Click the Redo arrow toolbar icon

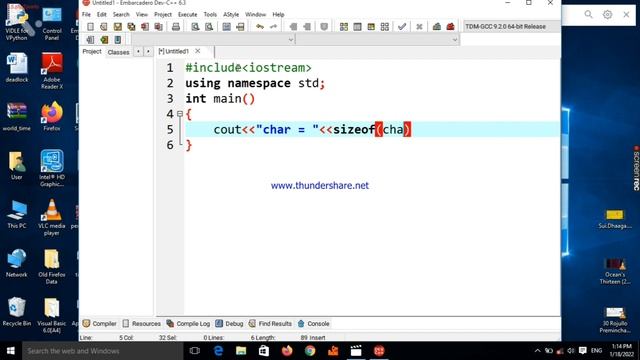click(273, 27)
